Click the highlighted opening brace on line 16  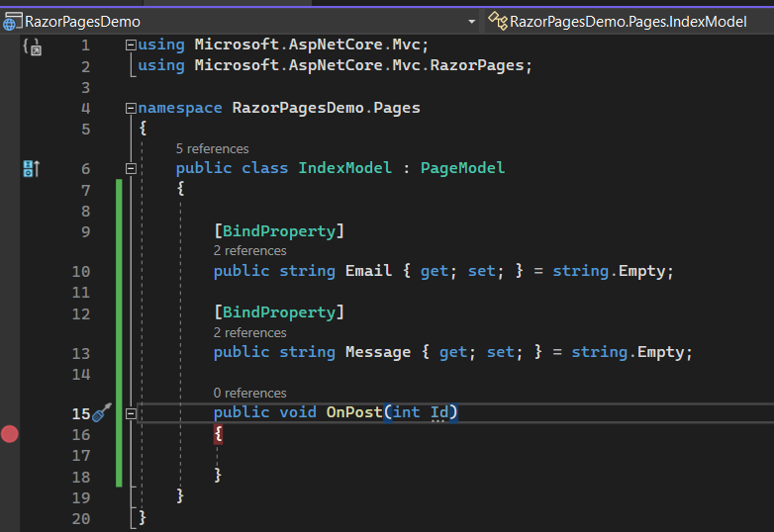pos(218,434)
